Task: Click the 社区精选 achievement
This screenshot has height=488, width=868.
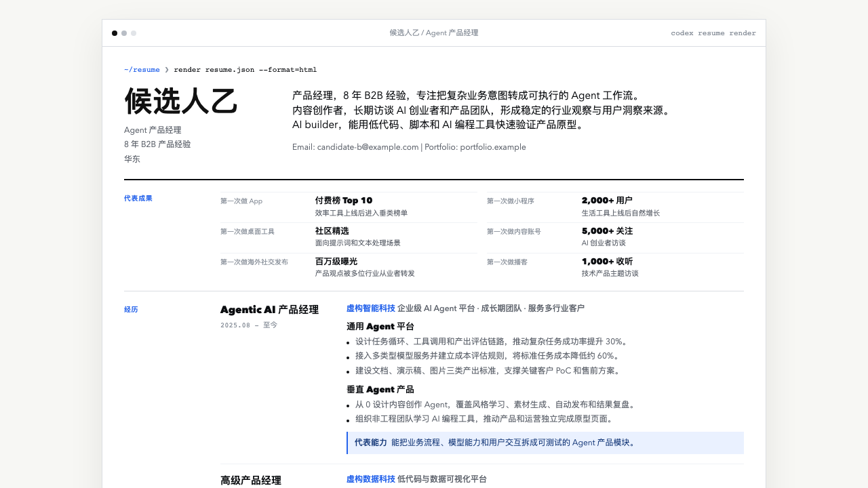Action: click(x=332, y=231)
